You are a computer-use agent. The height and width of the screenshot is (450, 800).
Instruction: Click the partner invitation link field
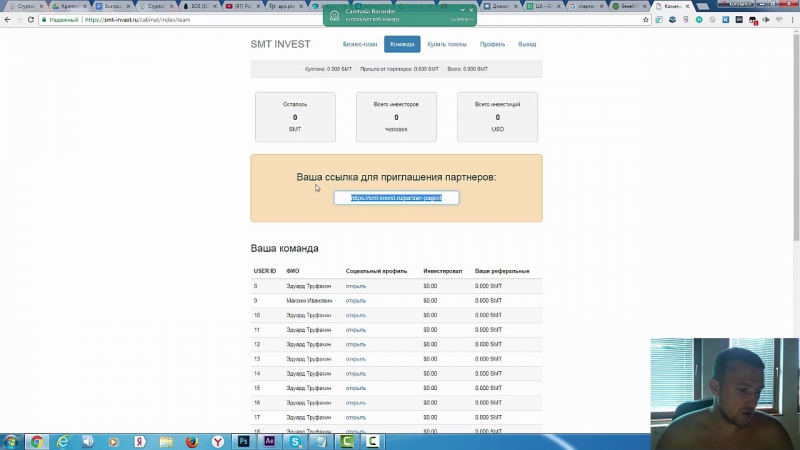396,197
